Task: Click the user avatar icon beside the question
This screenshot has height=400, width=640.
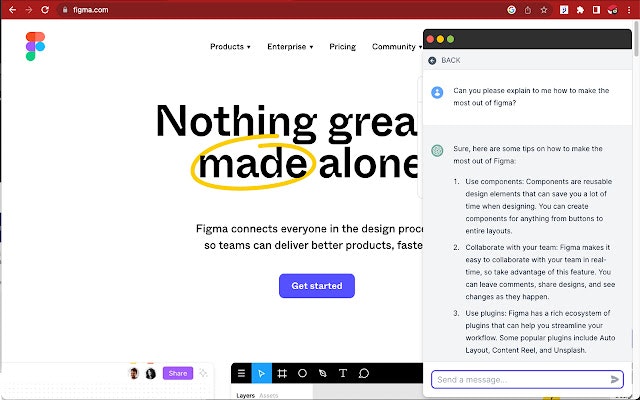Action: click(x=437, y=92)
